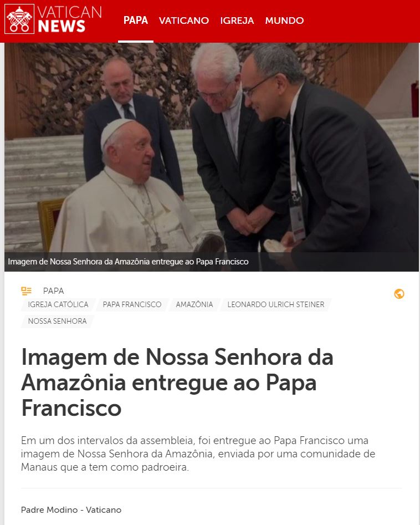Open the LEONARDO ULRICH STEINER tag
The image size is (420, 525).
276,304
